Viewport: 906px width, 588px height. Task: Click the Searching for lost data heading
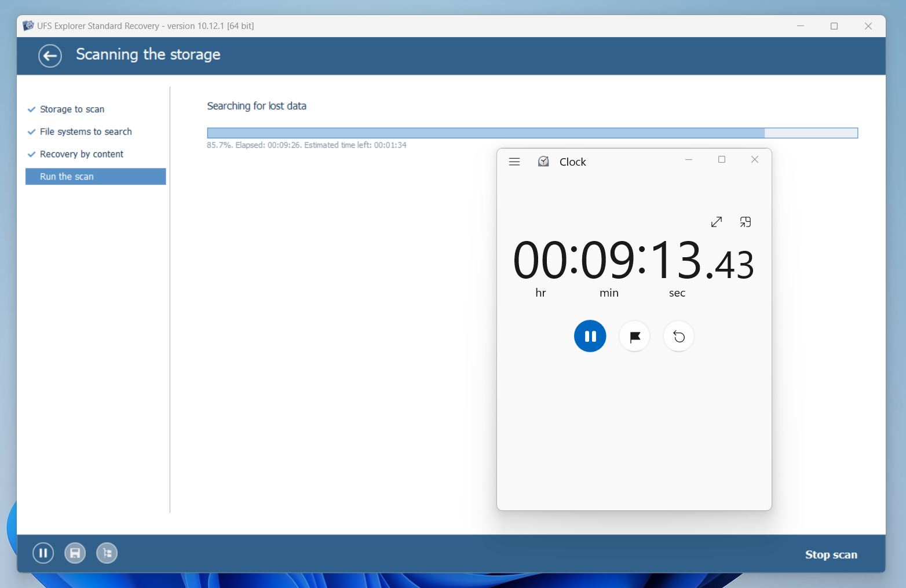coord(257,106)
